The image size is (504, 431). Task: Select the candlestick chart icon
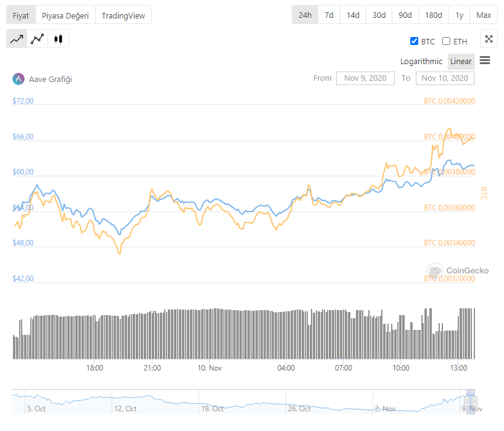pos(59,39)
